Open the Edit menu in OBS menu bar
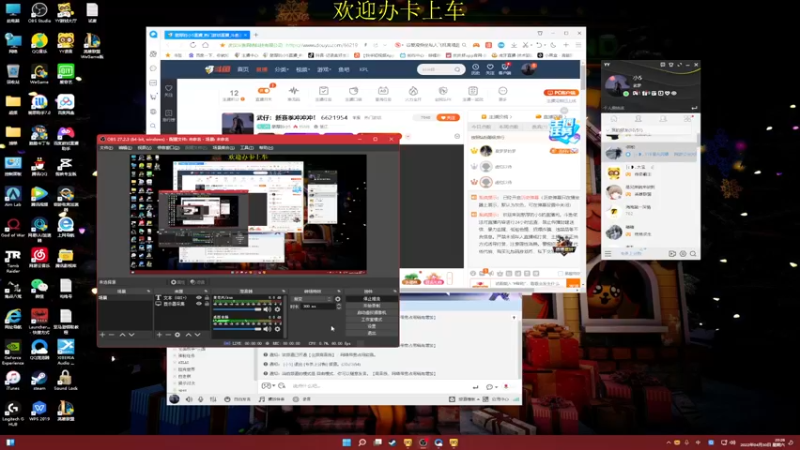This screenshot has width=800, height=450. 125,147
